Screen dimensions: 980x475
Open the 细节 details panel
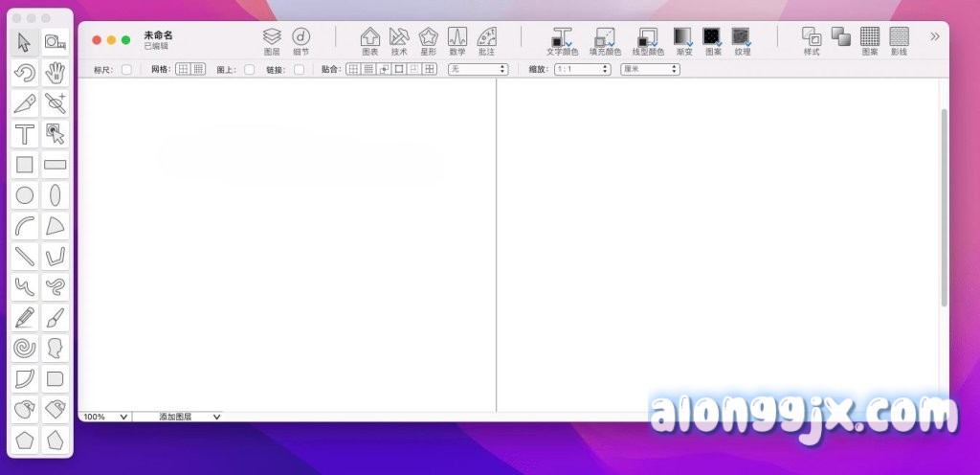pyautogui.click(x=301, y=41)
